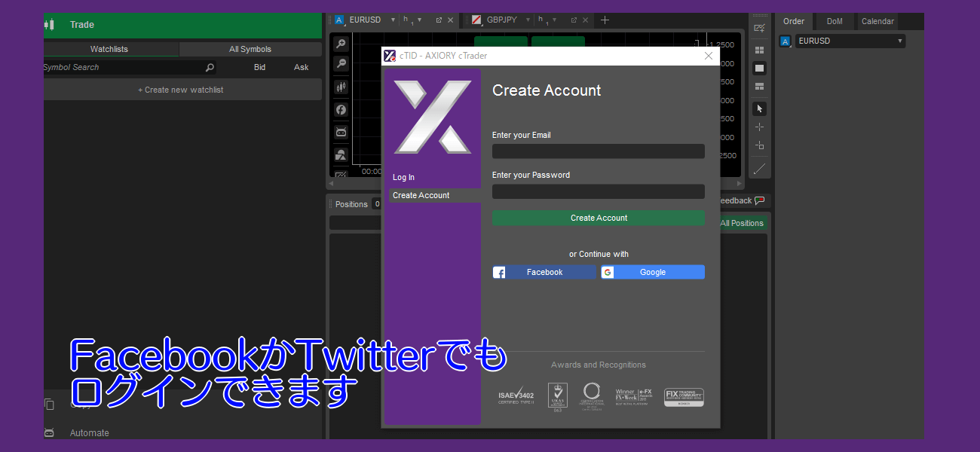The width and height of the screenshot is (980, 452).
Task: Click the Automate robot icon in sidebar
Action: (x=50, y=433)
